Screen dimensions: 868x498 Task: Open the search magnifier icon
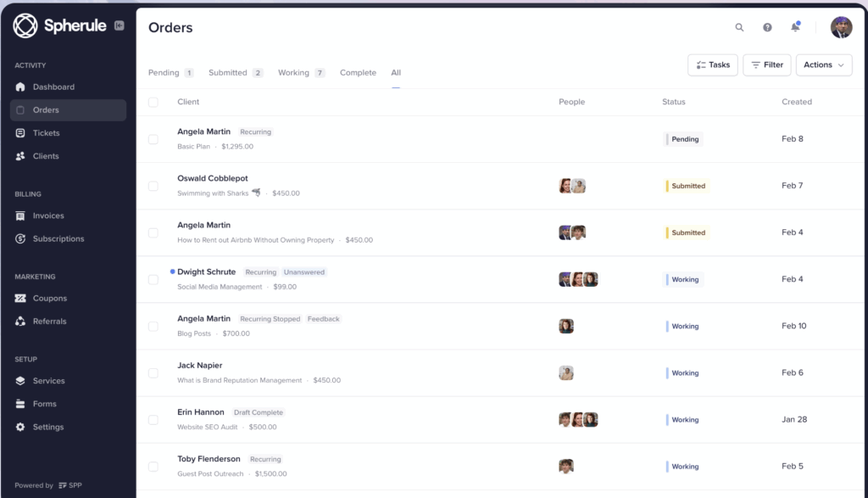click(739, 27)
